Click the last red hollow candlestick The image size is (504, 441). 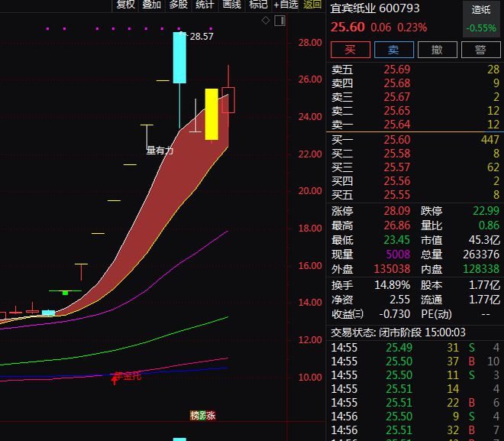click(x=228, y=99)
